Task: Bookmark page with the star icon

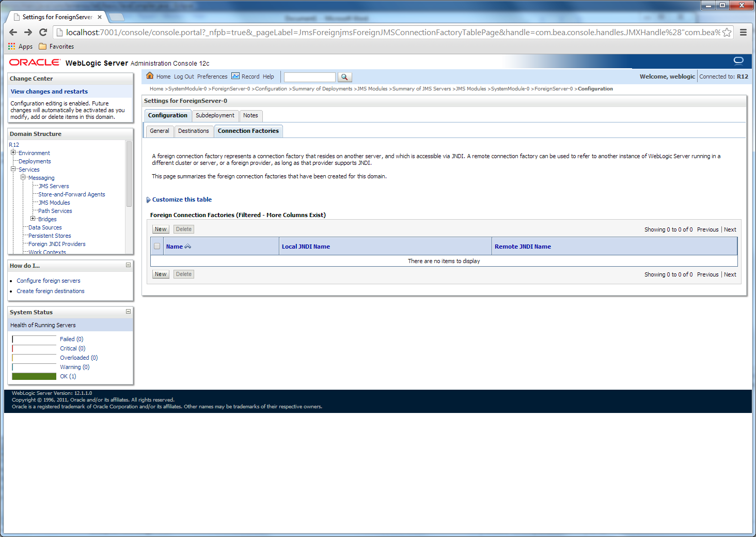Action: (x=727, y=33)
